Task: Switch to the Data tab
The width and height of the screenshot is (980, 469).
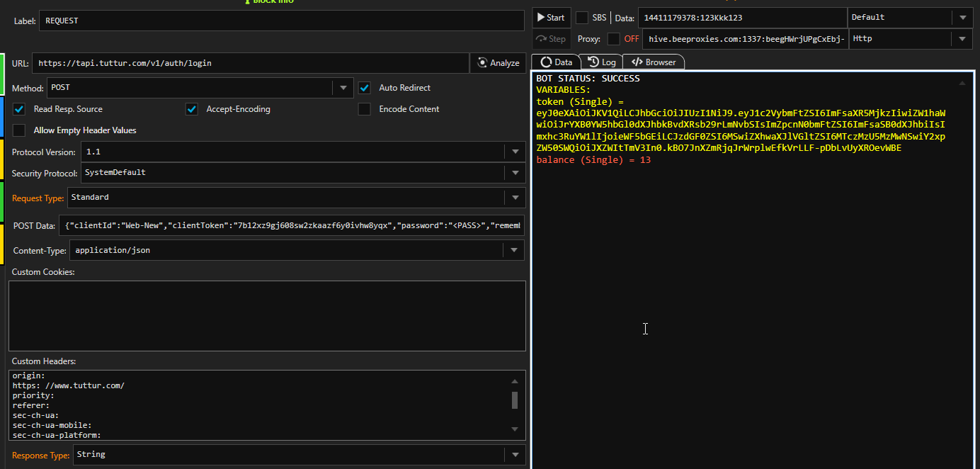Action: coord(556,62)
